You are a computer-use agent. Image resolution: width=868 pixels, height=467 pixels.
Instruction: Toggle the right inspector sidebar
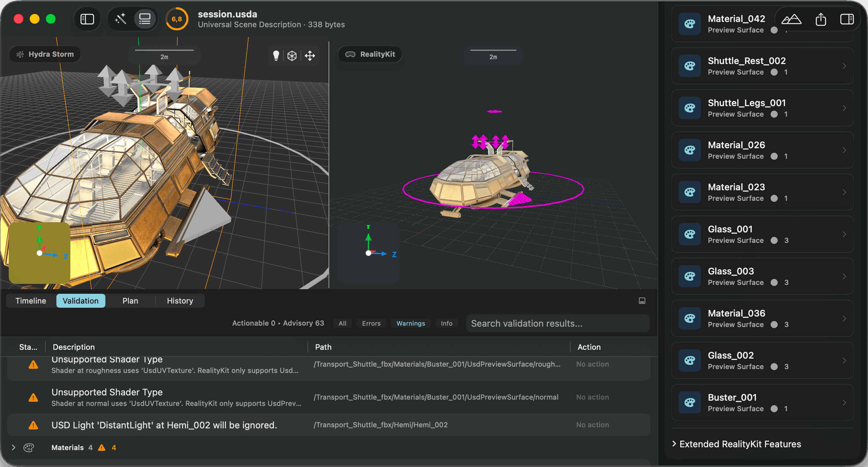[847, 19]
